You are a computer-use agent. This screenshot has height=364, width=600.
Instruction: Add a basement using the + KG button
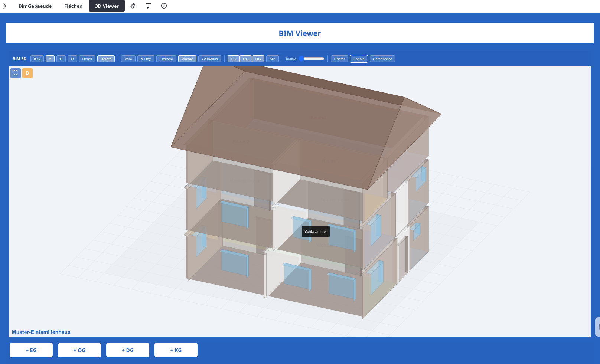(x=176, y=350)
